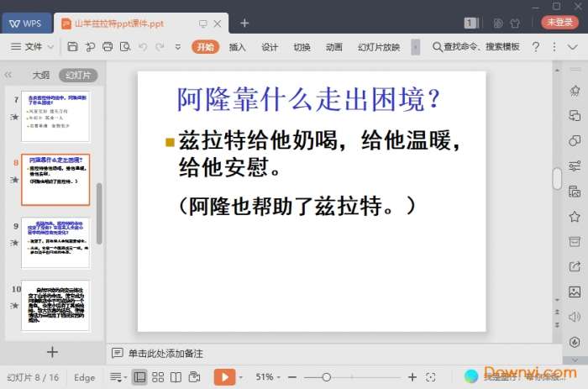
Task: Click the Edge theme label in the status bar
Action: pyautogui.click(x=84, y=377)
